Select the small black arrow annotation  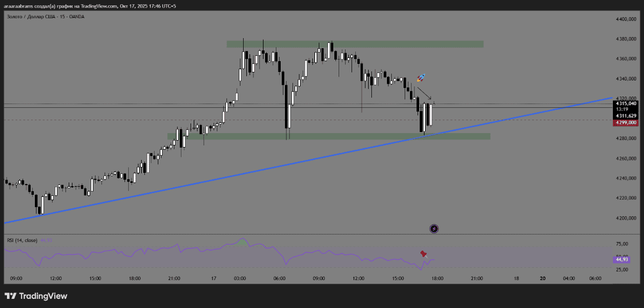tap(424, 93)
